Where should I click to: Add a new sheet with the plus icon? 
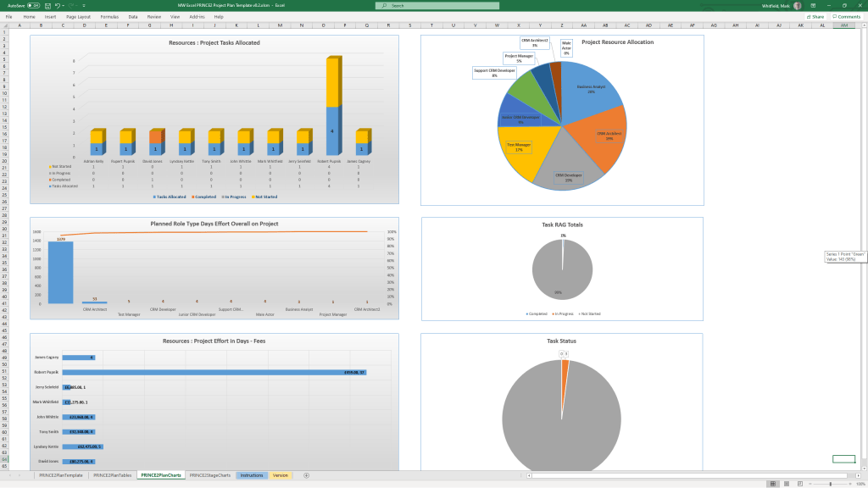click(x=306, y=475)
